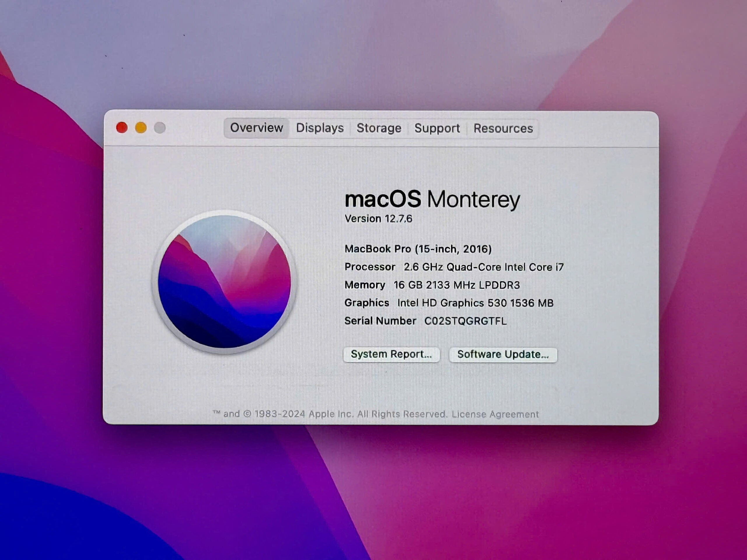Select the Version 12.7.6 text

point(378,219)
